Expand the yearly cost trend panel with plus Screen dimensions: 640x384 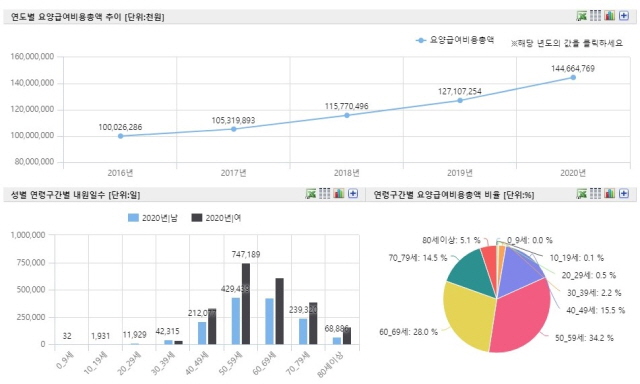(624, 16)
